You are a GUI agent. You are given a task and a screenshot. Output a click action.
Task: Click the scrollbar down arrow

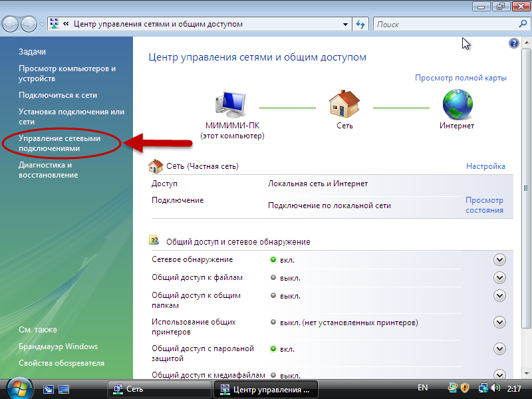[x=526, y=373]
